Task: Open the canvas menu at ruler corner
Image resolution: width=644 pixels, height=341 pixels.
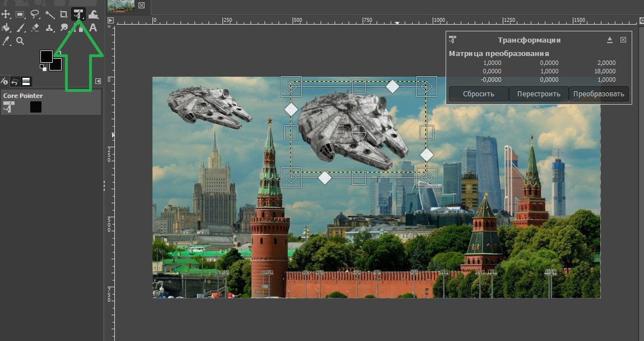Action: [110, 21]
